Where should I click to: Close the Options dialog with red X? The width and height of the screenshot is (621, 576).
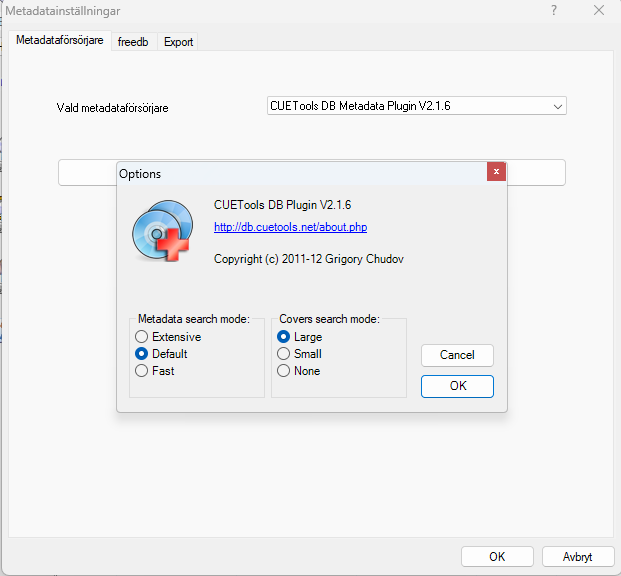[496, 172]
